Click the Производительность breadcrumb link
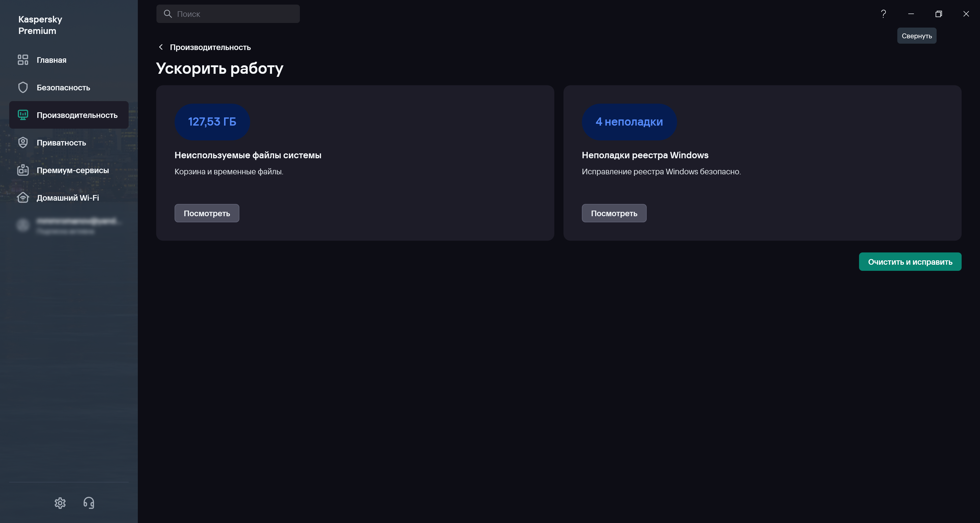Viewport: 980px width, 523px height. coord(210,47)
